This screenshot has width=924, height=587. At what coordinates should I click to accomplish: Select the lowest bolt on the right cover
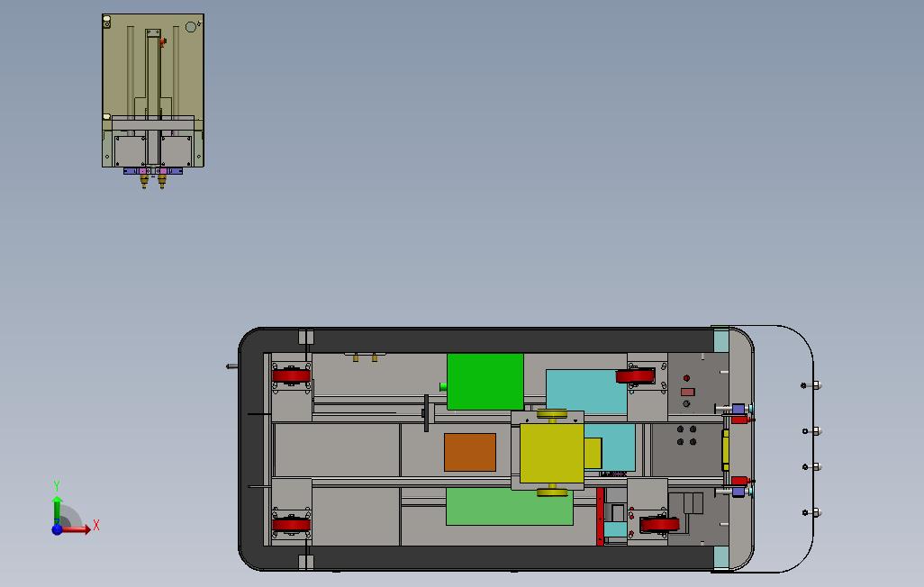[812, 513]
